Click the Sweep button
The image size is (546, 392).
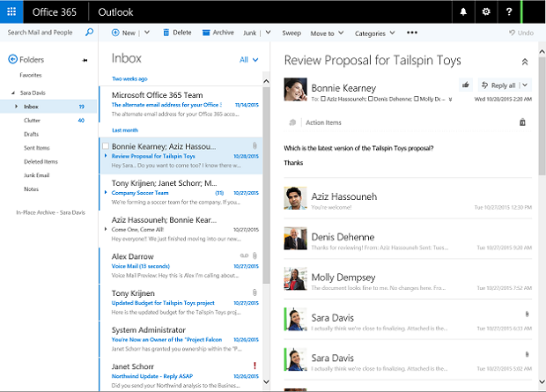click(291, 33)
